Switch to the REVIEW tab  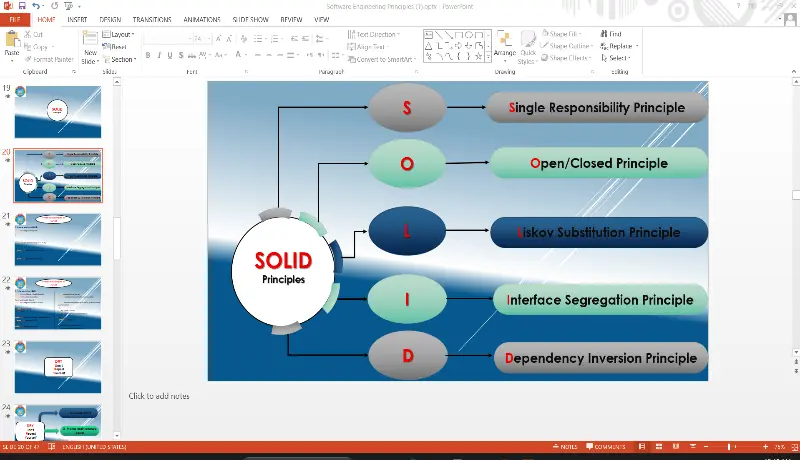(x=291, y=19)
